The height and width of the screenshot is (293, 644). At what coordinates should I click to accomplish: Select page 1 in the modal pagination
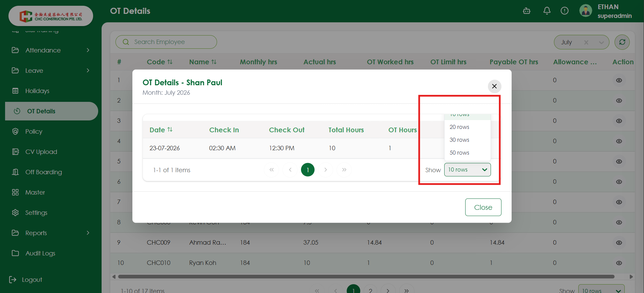click(308, 170)
